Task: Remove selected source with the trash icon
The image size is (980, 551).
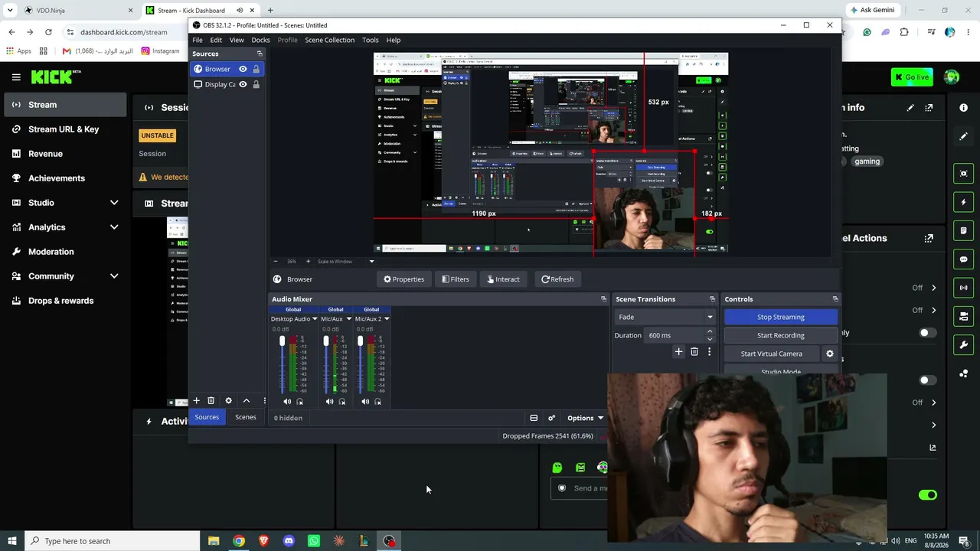Action: click(x=211, y=400)
